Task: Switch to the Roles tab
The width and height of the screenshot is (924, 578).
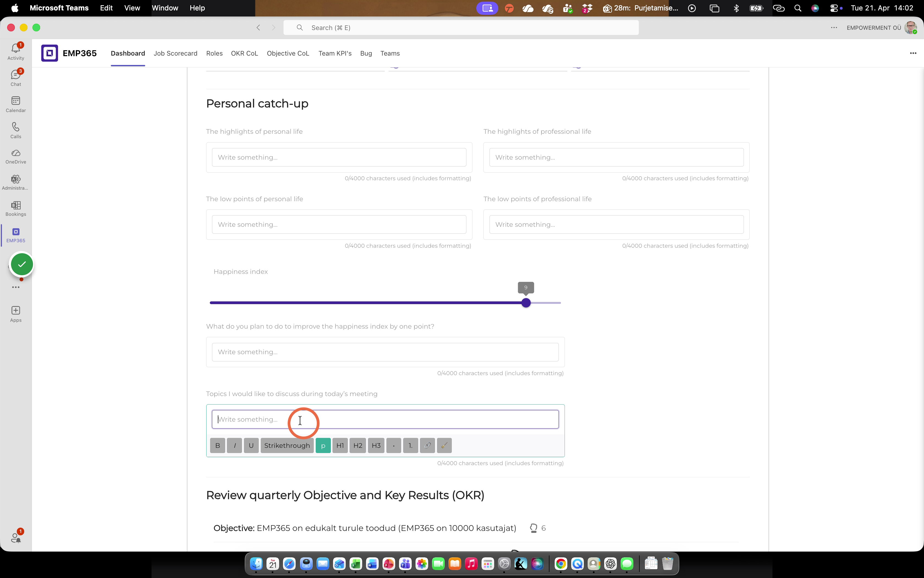Action: (x=214, y=53)
